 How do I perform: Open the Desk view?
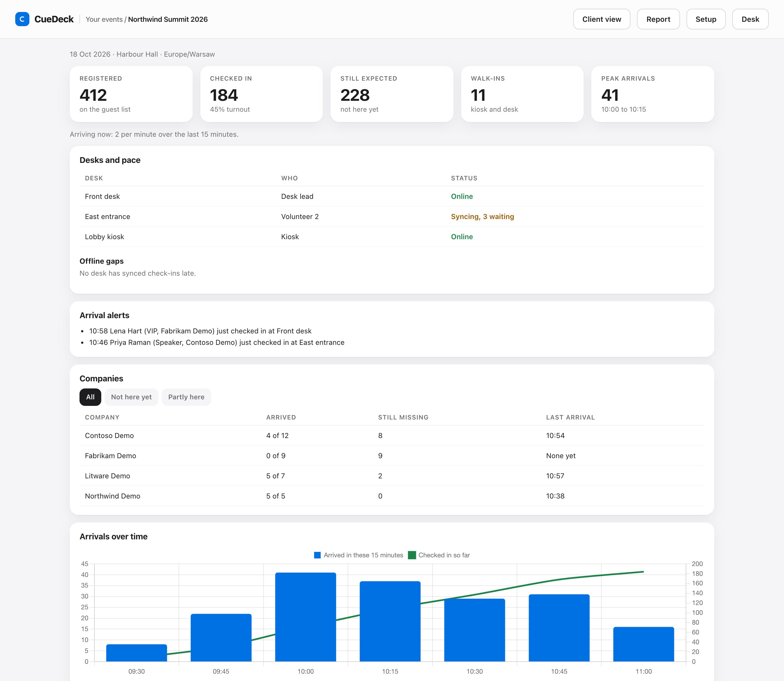[x=750, y=19]
